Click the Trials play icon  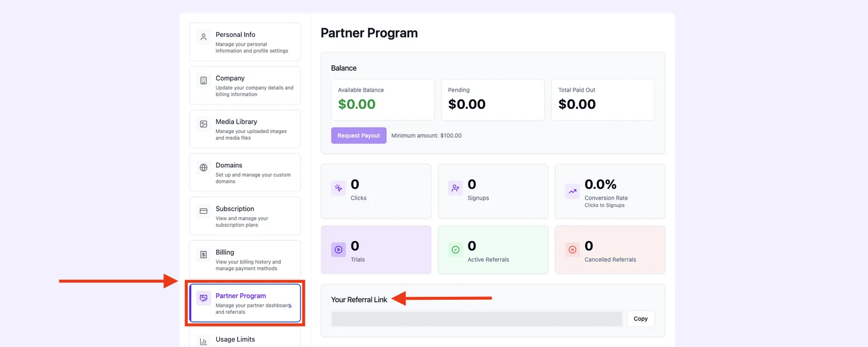point(339,250)
